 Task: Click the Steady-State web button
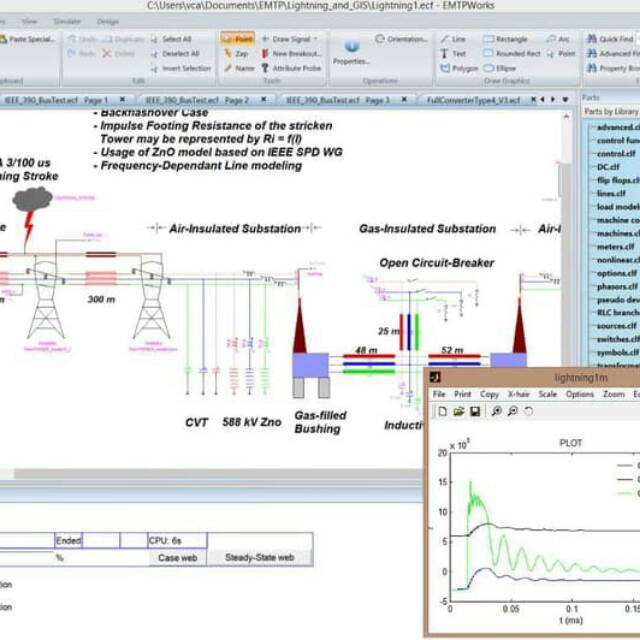tap(259, 557)
